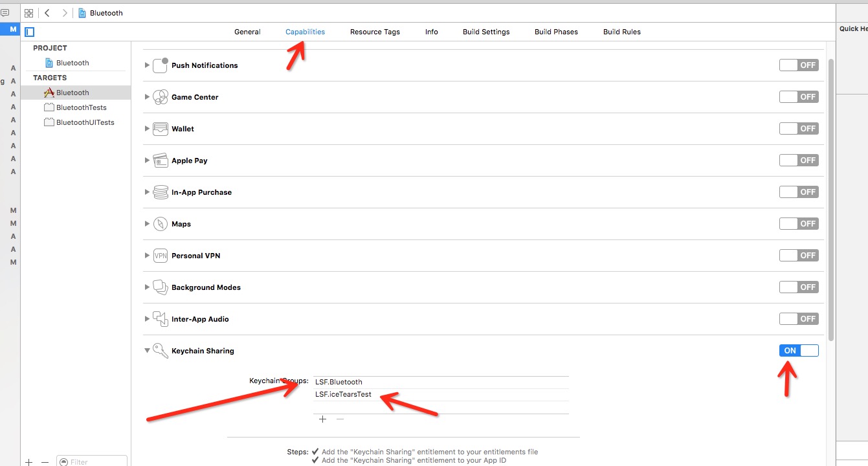Screen dimensions: 868x466
Task: Expand the In-App Purchase section
Action: 148,192
